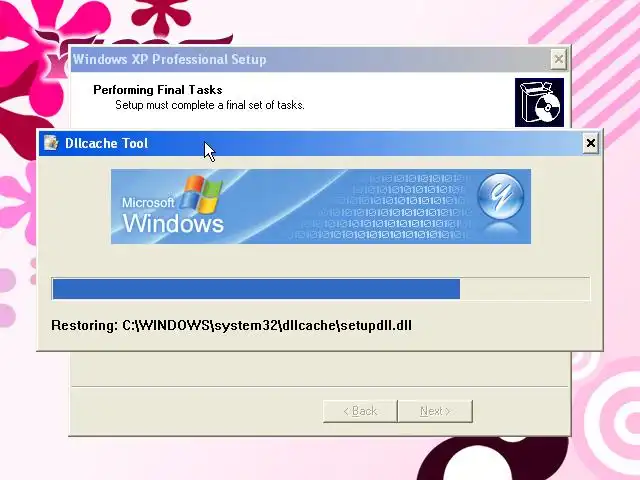Click 'Setup must complete a final set of tasks' text
Image resolution: width=640 pixels, height=480 pixels.
tap(210, 105)
